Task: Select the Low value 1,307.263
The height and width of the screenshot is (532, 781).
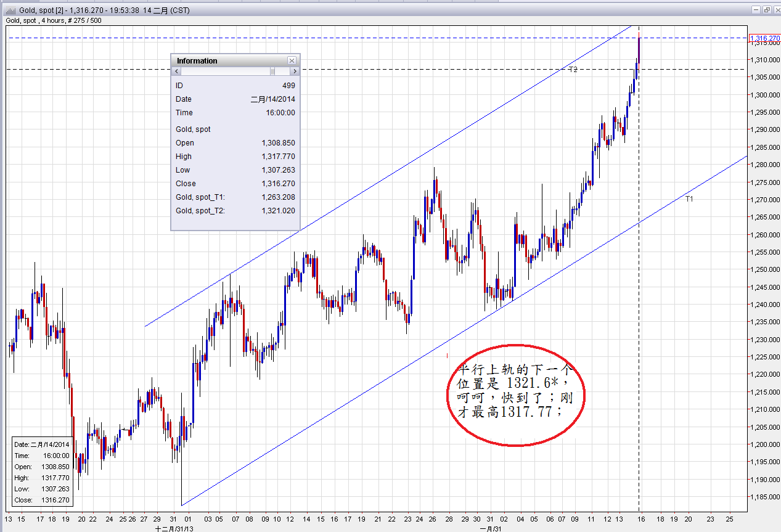Action: tap(278, 170)
